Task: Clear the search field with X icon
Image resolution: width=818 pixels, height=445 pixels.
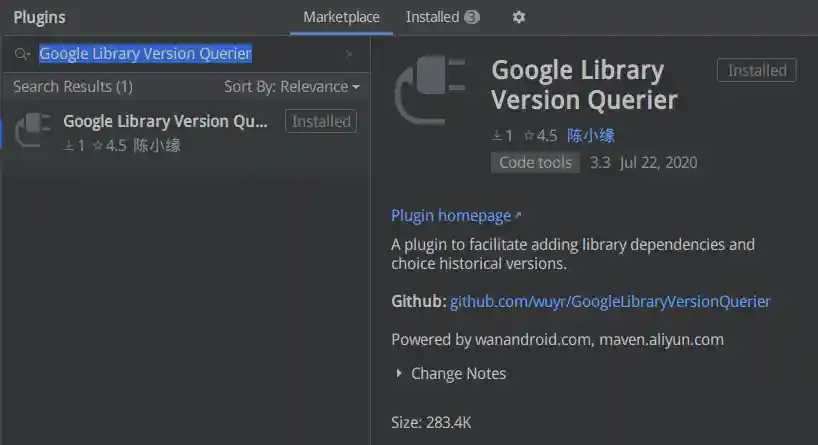Action: click(349, 54)
